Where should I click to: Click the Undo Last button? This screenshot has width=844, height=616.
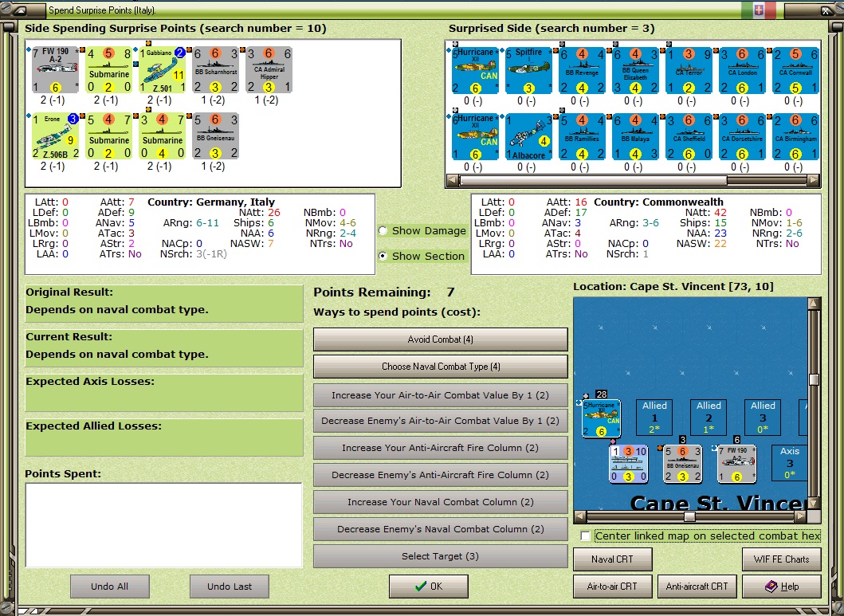tap(230, 587)
